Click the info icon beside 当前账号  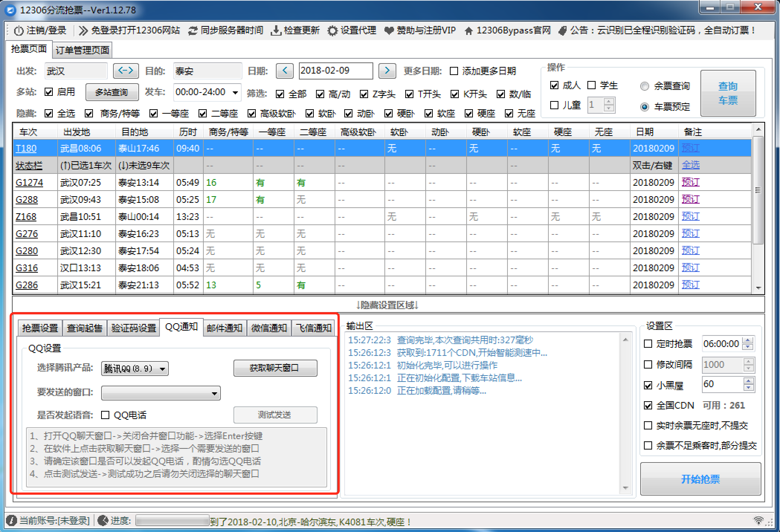(12, 520)
